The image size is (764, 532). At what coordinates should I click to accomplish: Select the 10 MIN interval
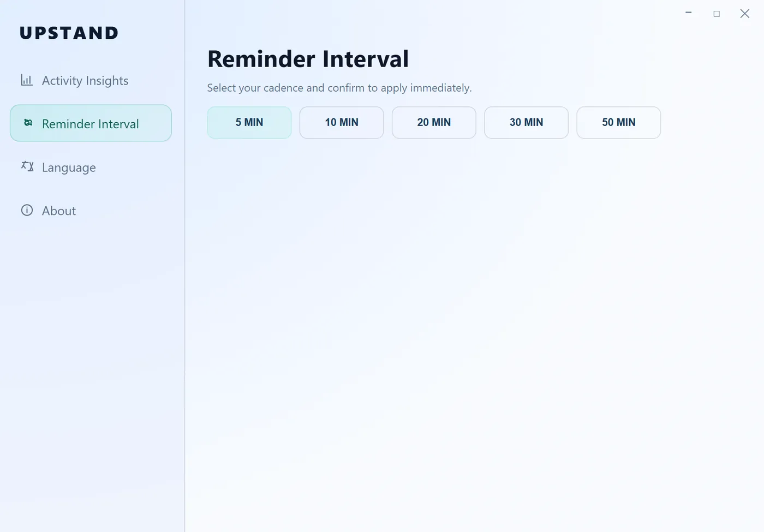342,122
